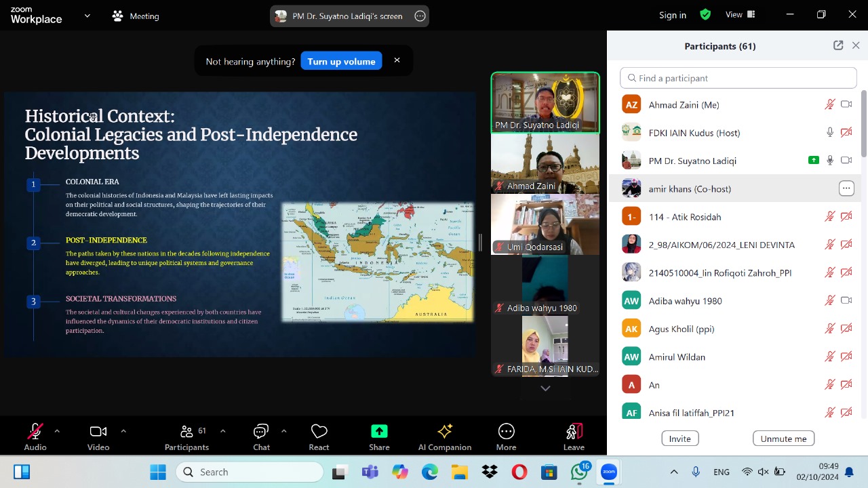The image size is (868, 488).
Task: Expand participants options caret
Action: point(222,430)
